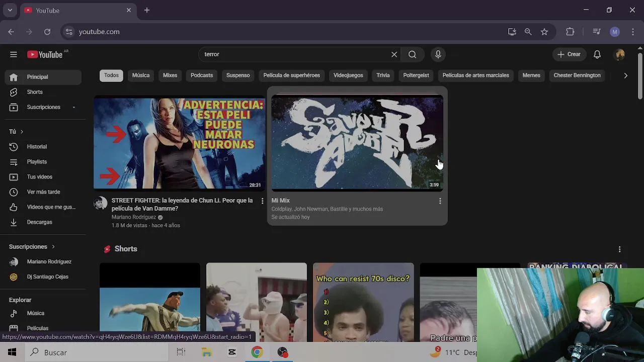Select the Todos filter chip
Viewport: 644px width, 362px height.
(x=111, y=75)
